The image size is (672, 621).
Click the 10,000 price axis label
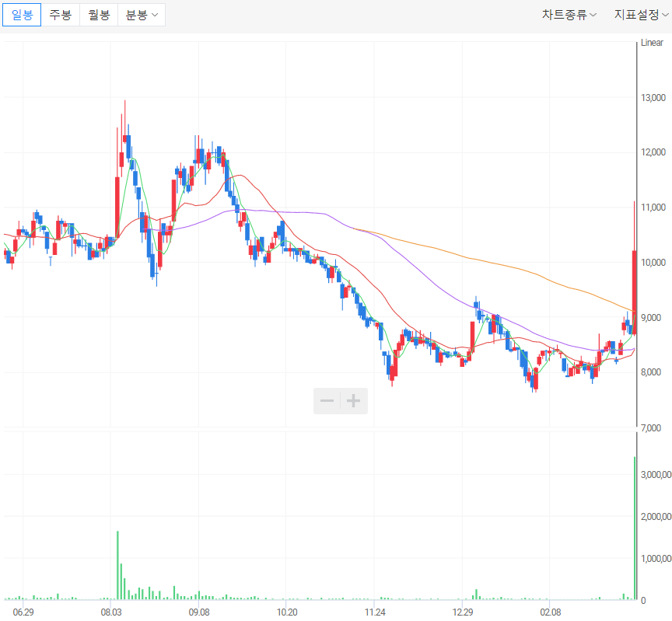click(x=653, y=263)
